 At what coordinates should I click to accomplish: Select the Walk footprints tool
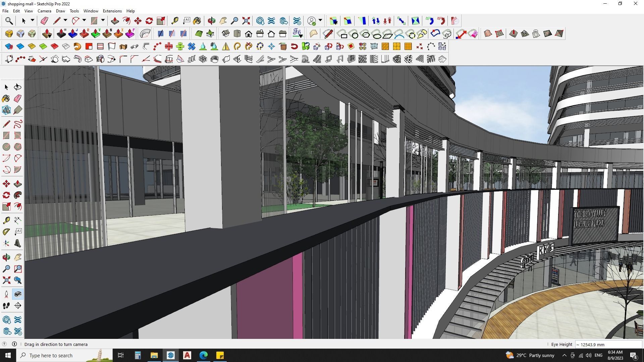click(x=6, y=306)
